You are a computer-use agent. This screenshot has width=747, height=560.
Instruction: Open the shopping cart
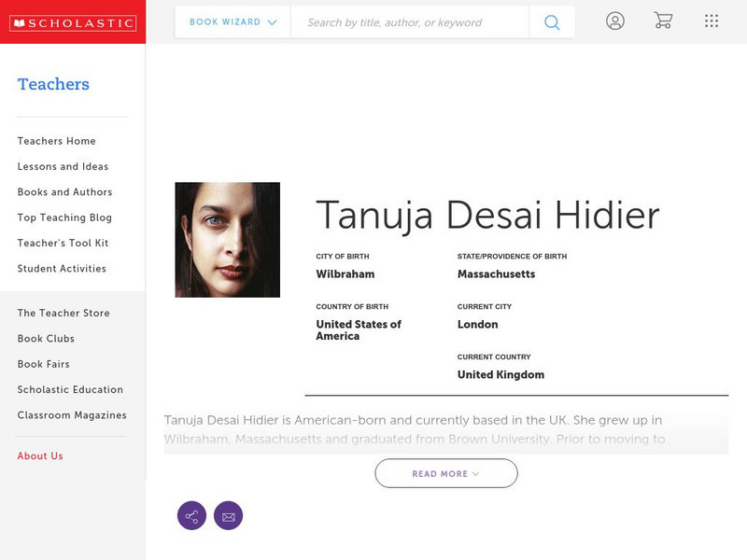663,21
